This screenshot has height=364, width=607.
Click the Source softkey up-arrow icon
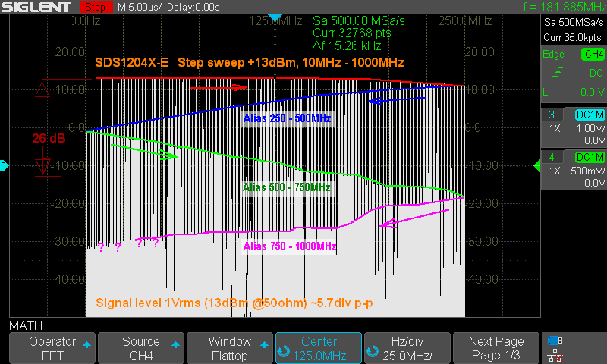coord(175,344)
